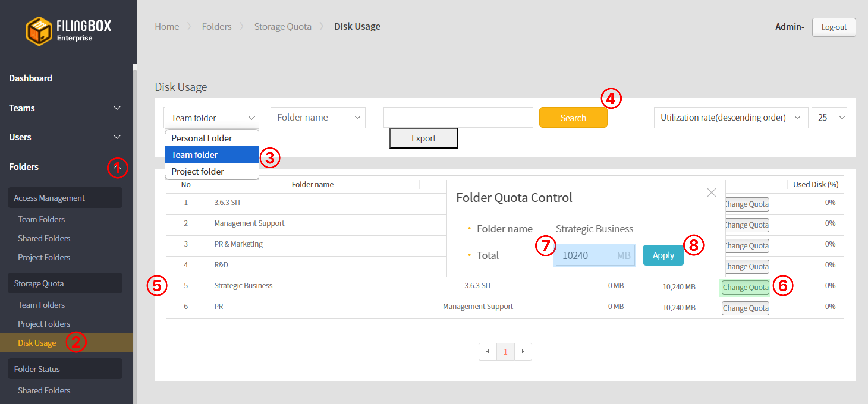Open the Folder name search-field dropdown

point(317,118)
